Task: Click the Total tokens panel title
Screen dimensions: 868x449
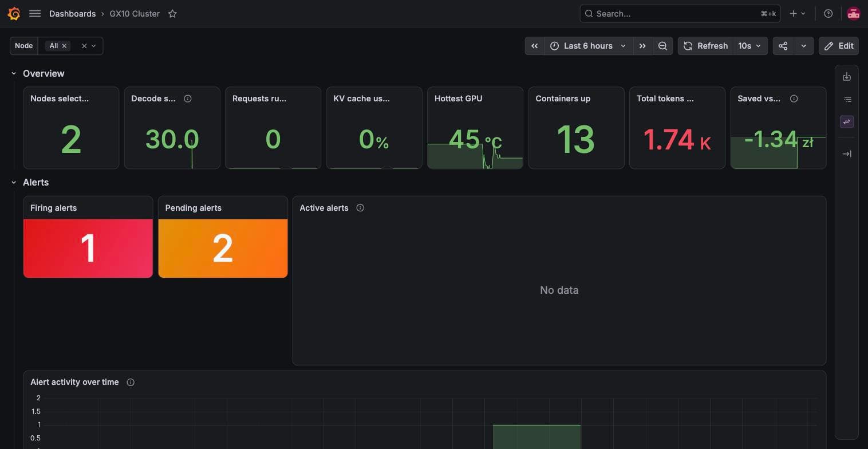Action: click(x=665, y=99)
